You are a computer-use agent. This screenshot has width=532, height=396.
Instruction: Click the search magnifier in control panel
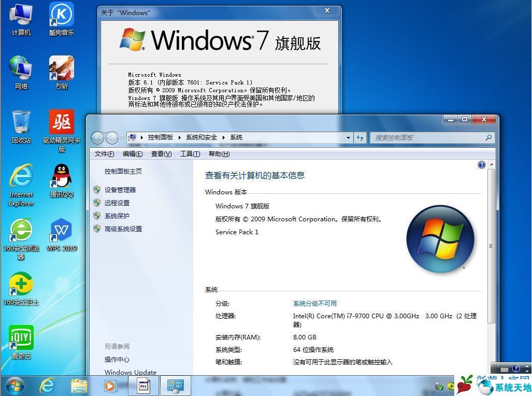pos(488,137)
